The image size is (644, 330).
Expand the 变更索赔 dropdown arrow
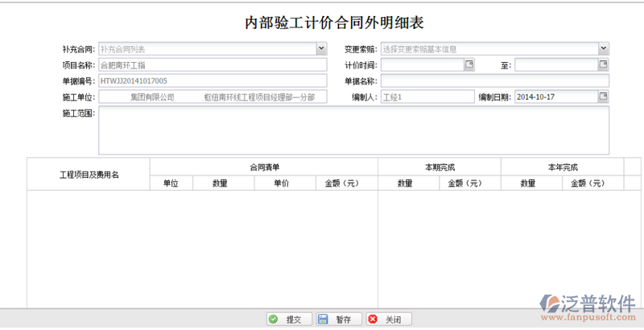[x=603, y=48]
